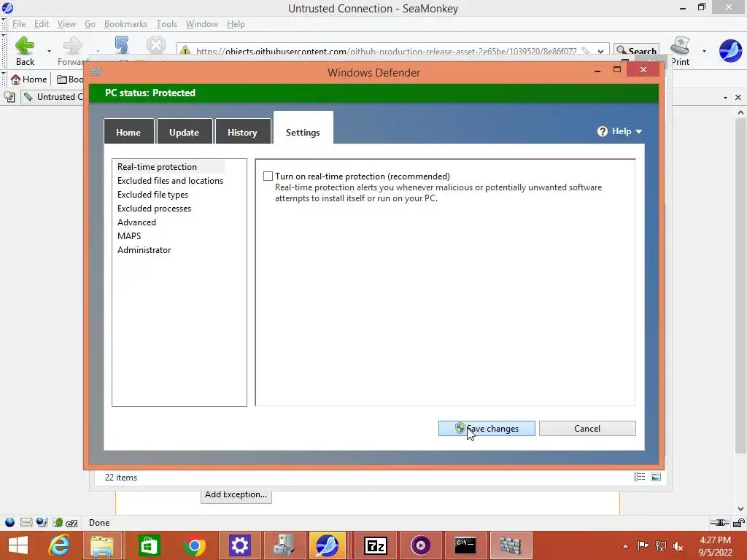
Task: Open Bookmarks folder in SeaMonkey personal toolbar
Action: [x=69, y=79]
